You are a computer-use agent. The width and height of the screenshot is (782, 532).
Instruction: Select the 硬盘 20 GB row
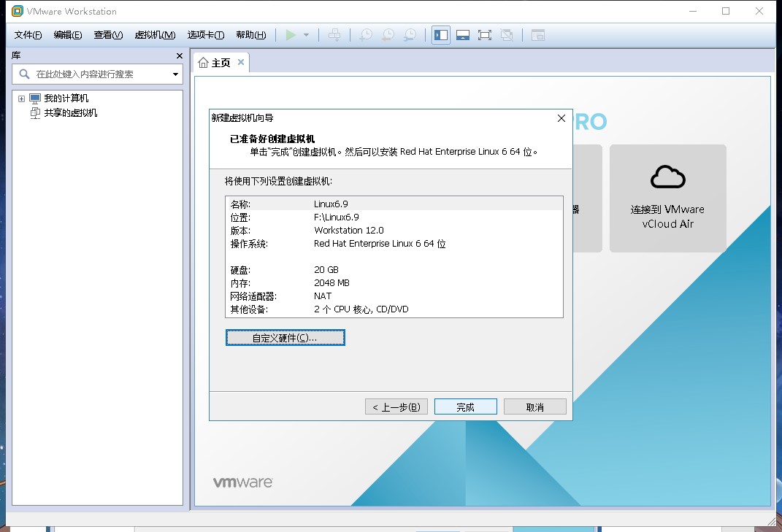click(x=394, y=270)
